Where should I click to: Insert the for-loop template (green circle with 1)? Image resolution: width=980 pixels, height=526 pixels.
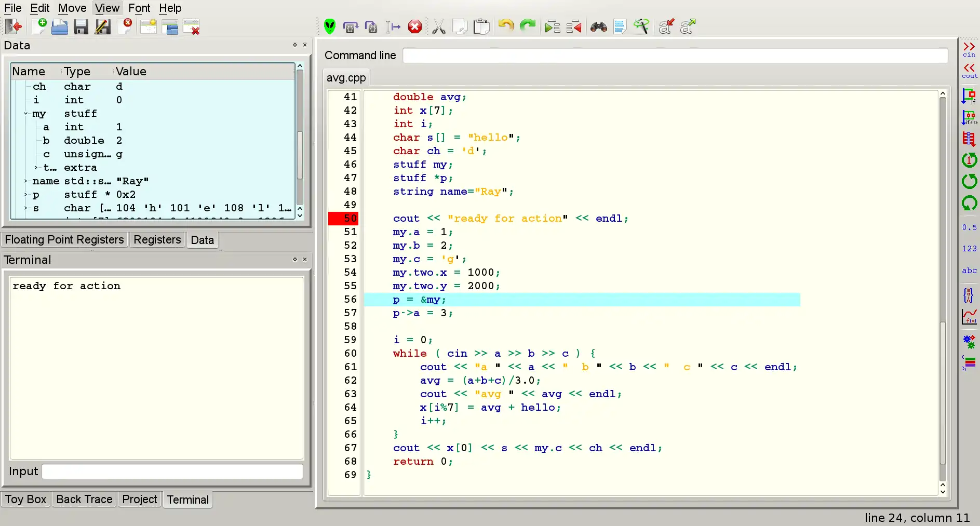[x=969, y=160]
